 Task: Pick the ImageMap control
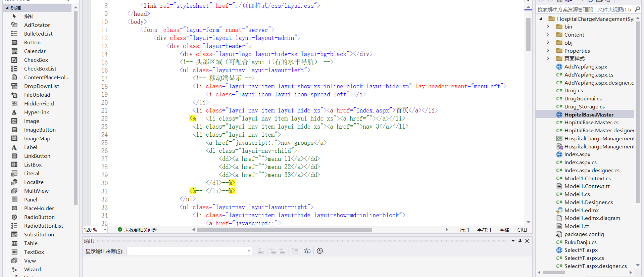(37, 138)
